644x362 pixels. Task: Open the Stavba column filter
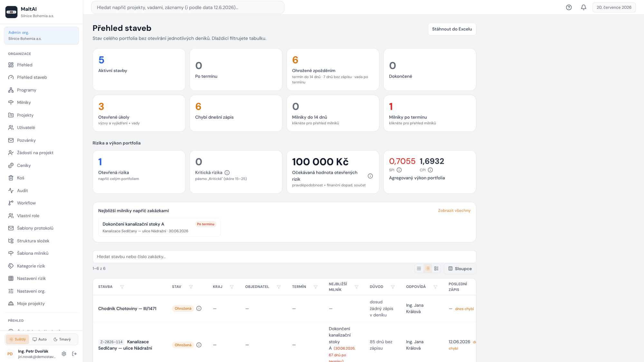coord(122,287)
